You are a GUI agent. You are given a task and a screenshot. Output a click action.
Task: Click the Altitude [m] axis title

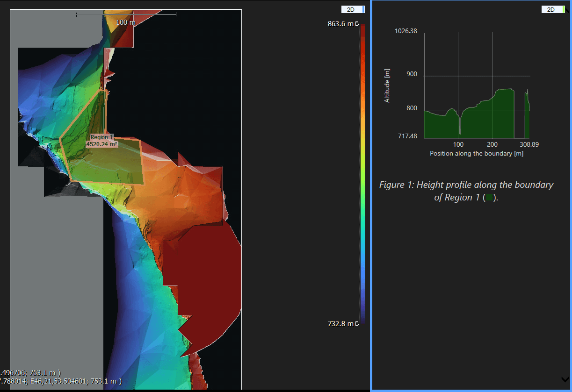(387, 86)
